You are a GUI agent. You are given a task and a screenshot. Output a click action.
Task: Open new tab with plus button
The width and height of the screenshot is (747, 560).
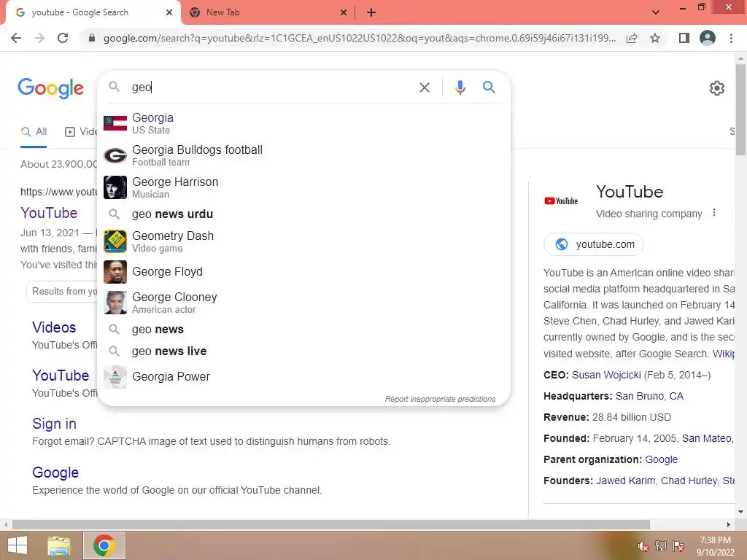[x=371, y=12]
